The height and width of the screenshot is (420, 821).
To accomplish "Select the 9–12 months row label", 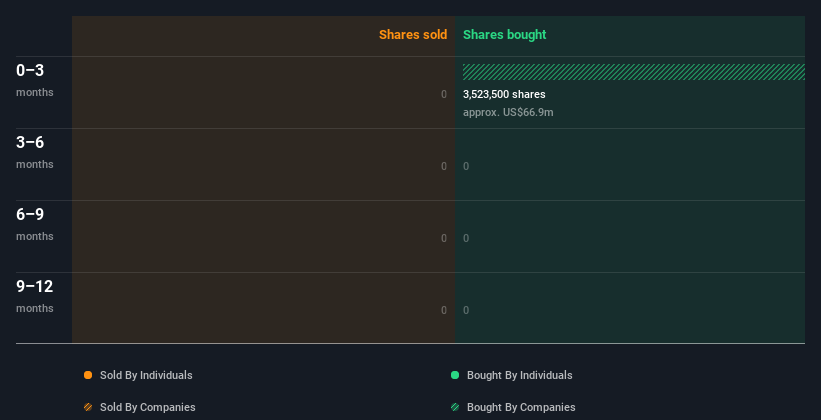I will (35, 296).
